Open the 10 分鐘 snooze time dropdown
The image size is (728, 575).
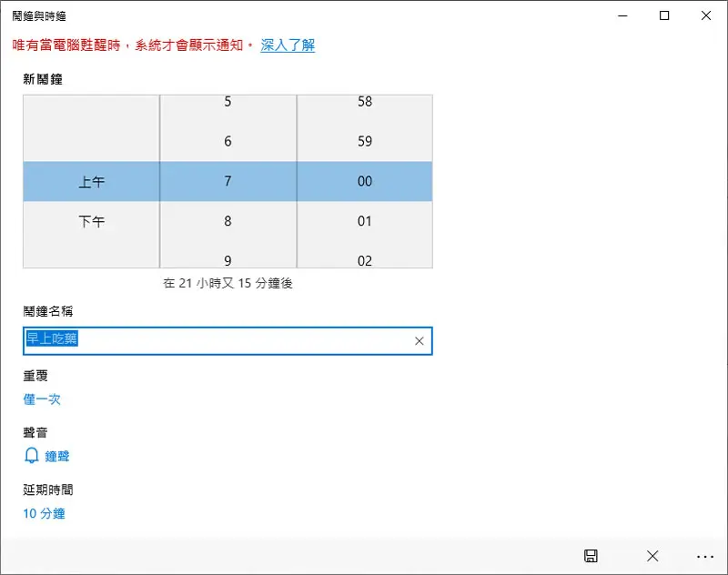(44, 513)
